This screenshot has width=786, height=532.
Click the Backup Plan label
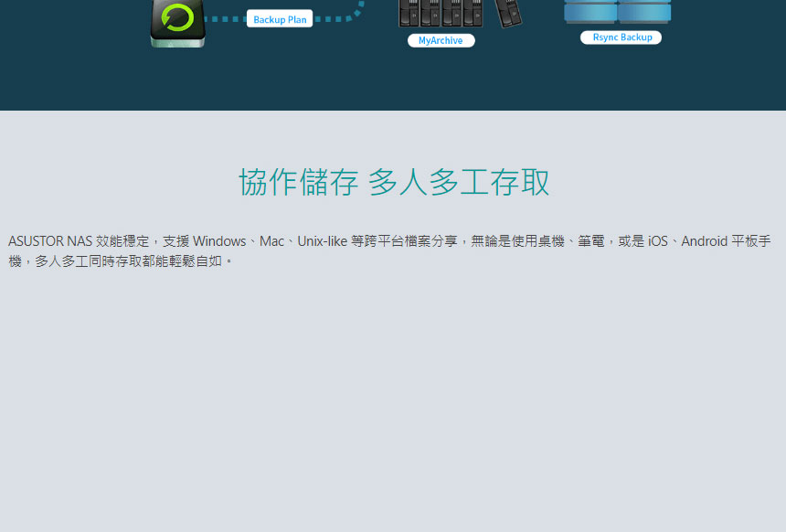click(280, 19)
